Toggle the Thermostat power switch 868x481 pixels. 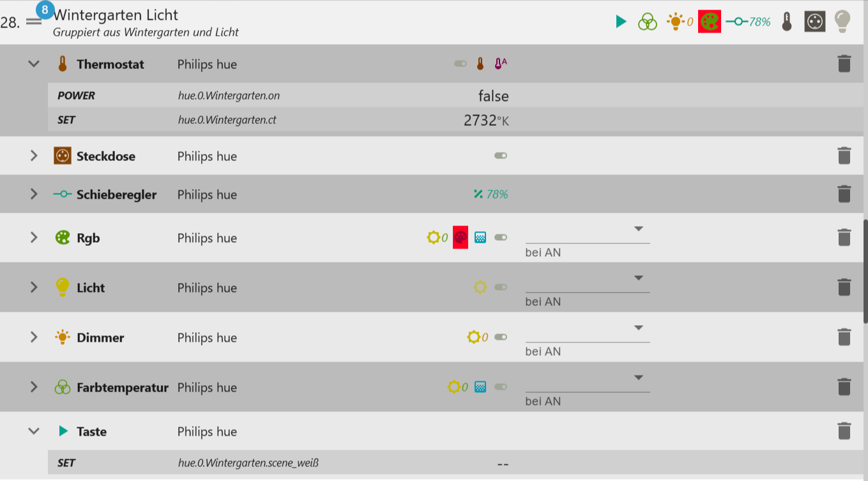460,63
